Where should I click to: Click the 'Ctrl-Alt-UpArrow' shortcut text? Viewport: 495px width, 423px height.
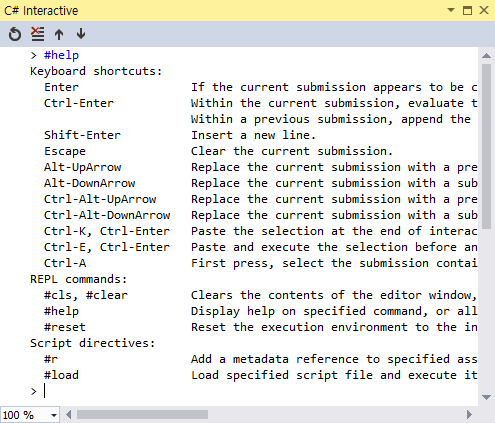pos(100,199)
